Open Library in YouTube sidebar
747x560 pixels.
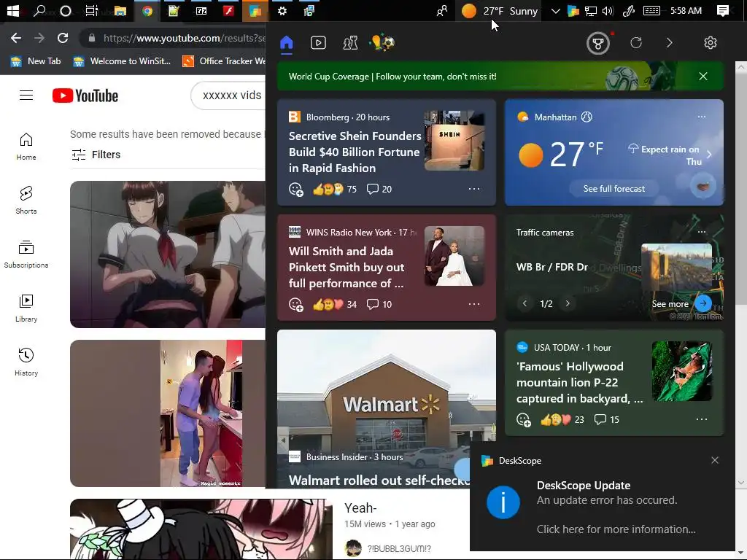point(26,308)
